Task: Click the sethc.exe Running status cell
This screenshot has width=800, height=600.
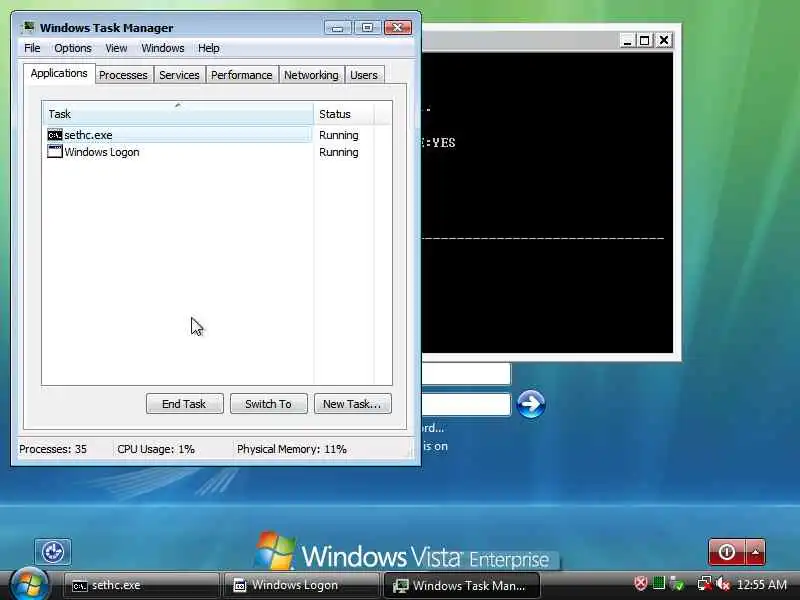Action: coord(339,135)
